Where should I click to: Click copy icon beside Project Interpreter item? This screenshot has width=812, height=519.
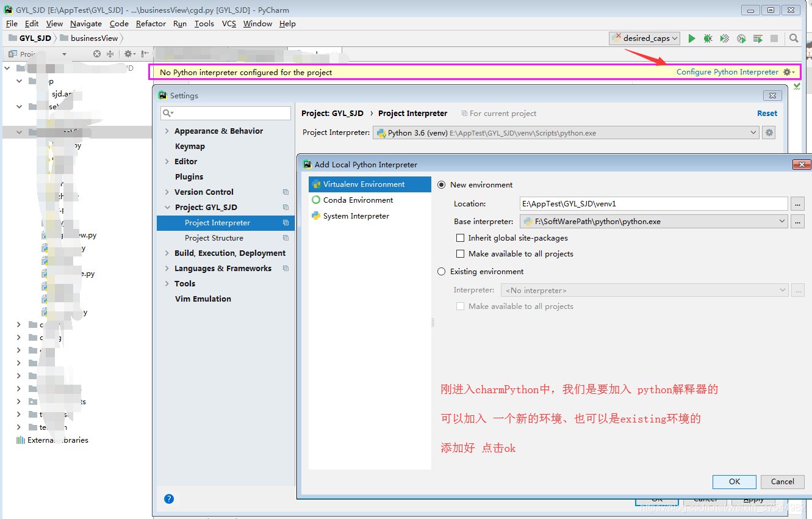(x=286, y=223)
